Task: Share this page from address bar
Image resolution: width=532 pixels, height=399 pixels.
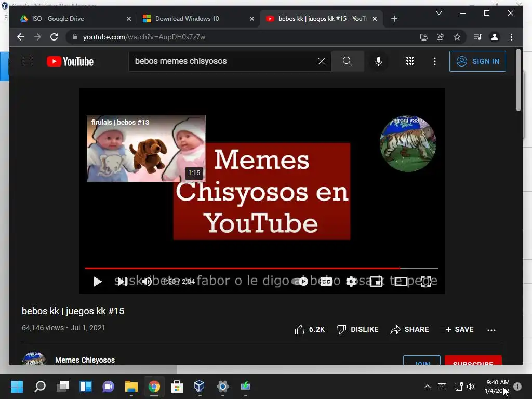Action: [x=441, y=37]
